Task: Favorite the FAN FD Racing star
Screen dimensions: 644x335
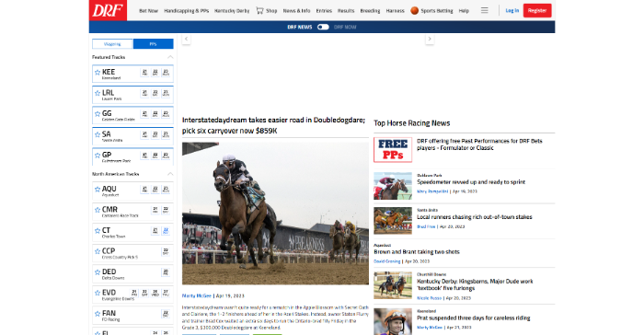Action: tap(98, 314)
